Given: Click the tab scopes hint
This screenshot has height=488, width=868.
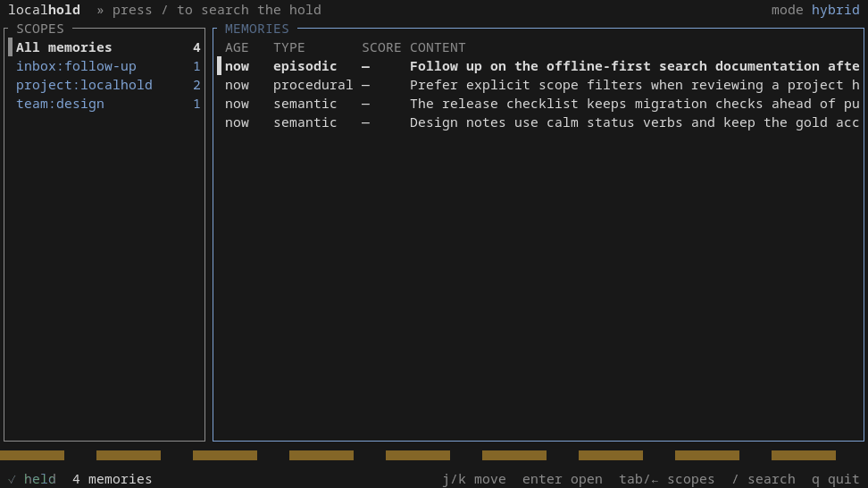Looking at the screenshot, I should point(667,479).
